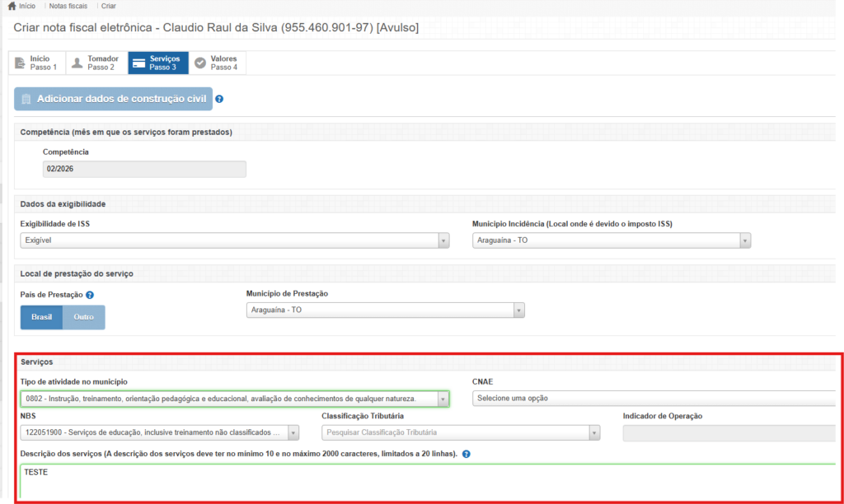Viewport: 844px width, 504px height.
Task: Open the Classificação Tributária search dropdown
Action: [460, 432]
